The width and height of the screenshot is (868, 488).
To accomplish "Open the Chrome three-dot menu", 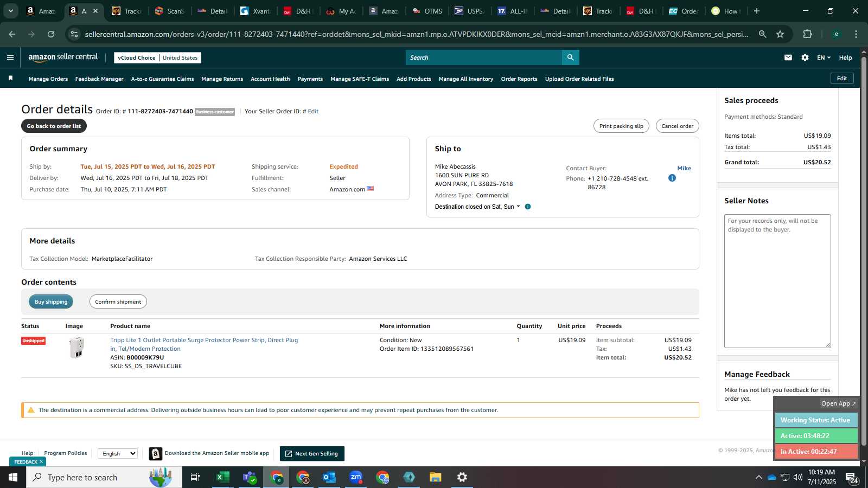I will [856, 34].
